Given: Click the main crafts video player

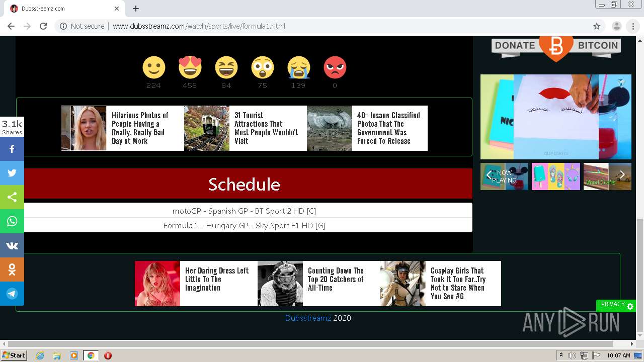Looking at the screenshot, I should [x=556, y=117].
